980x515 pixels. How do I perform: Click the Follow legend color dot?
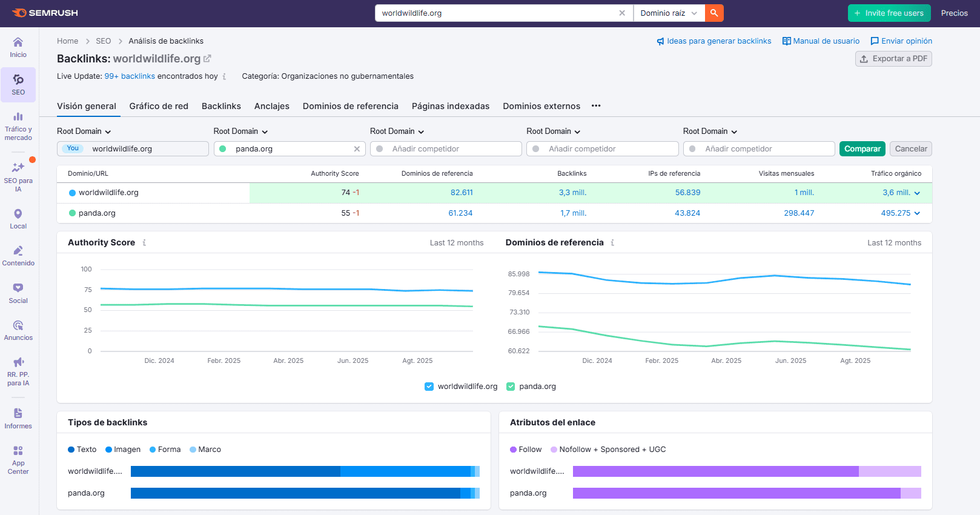(513, 450)
